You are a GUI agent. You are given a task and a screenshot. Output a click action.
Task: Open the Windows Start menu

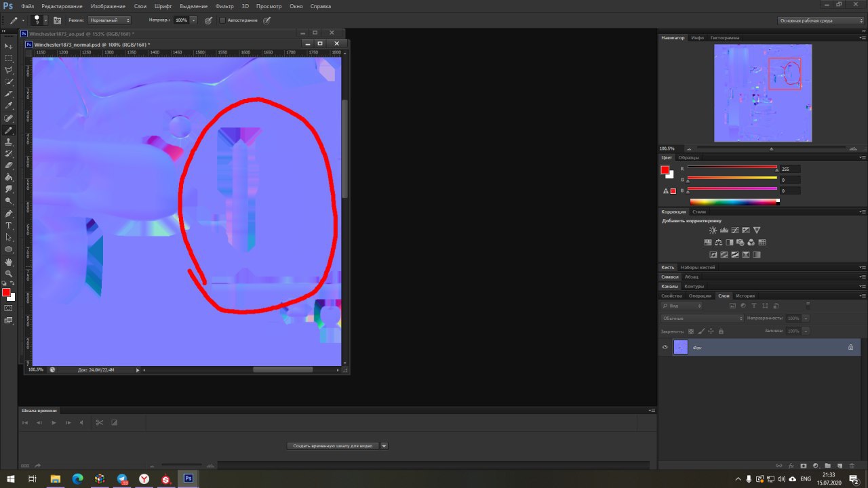coord(10,479)
